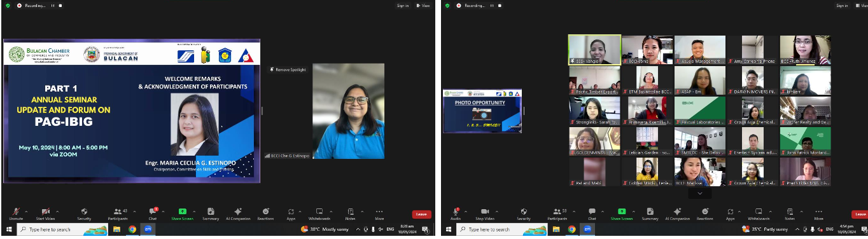The width and height of the screenshot is (868, 239).
Task: Open Summary in right Zoom window
Action: tap(650, 214)
